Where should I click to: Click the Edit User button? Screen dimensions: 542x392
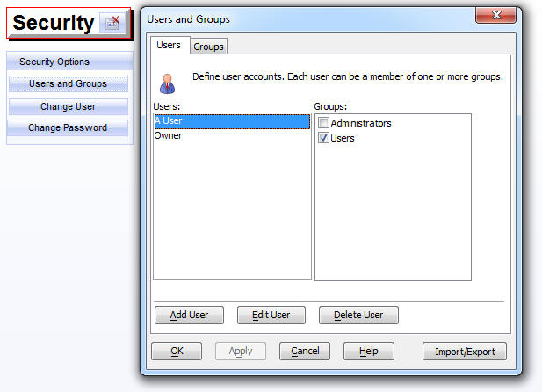271,315
